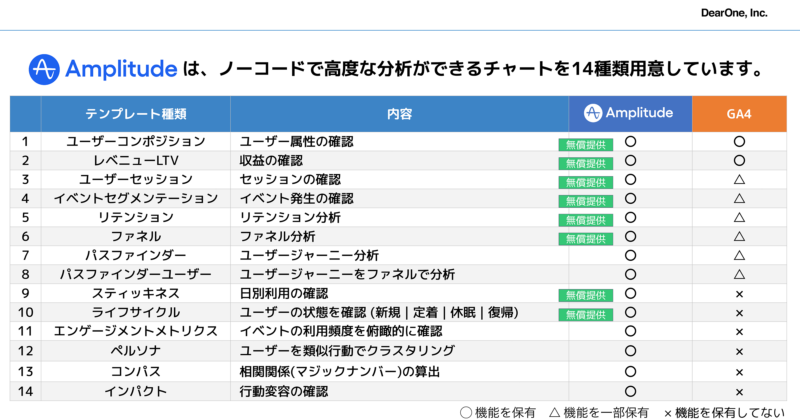800x420 pixels.
Task: Select the インパクト cell
Action: (x=136, y=391)
